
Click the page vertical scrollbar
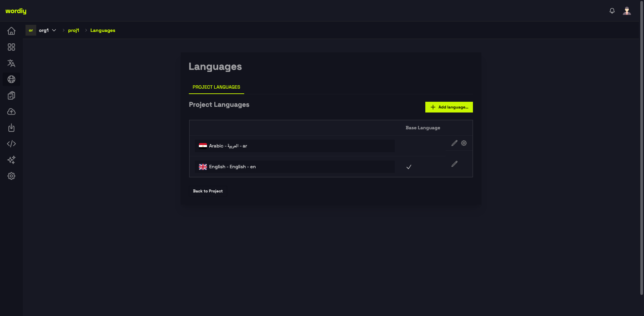tap(642, 148)
